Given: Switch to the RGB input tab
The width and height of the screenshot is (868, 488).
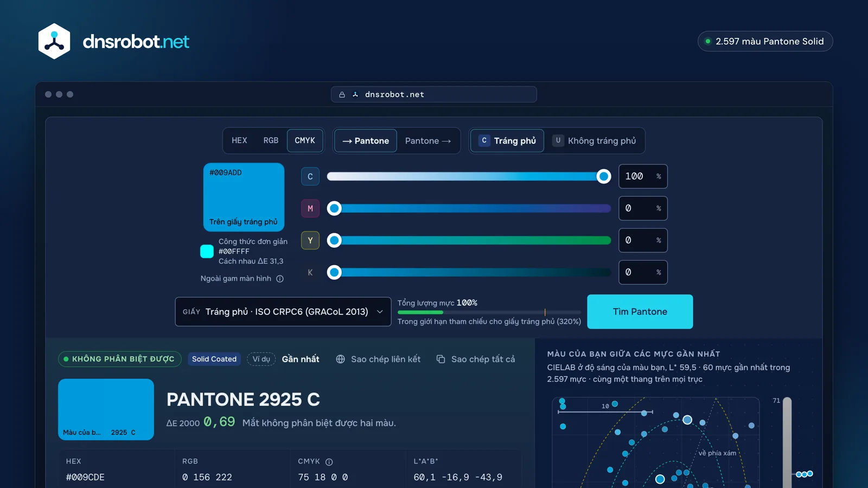Looking at the screenshot, I should point(271,140).
